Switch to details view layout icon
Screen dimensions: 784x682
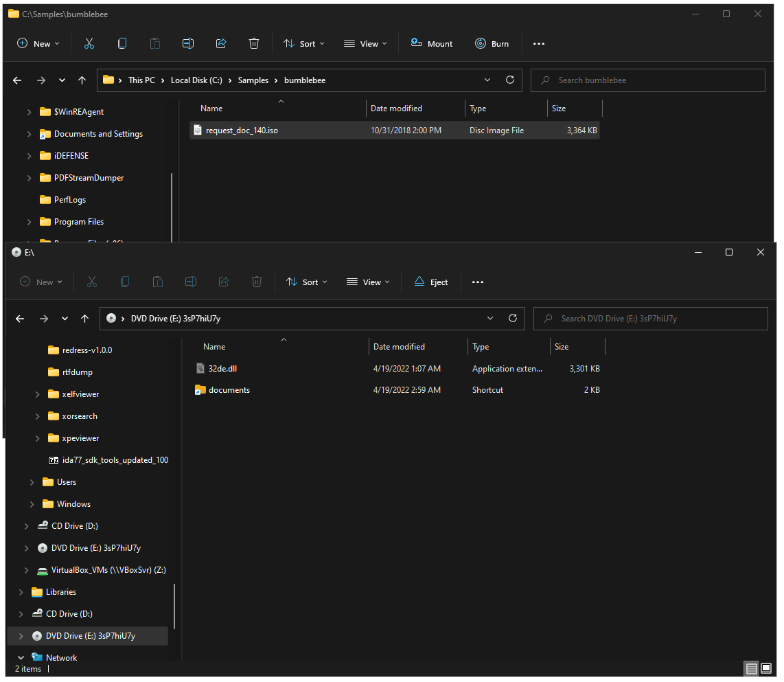(x=750, y=668)
